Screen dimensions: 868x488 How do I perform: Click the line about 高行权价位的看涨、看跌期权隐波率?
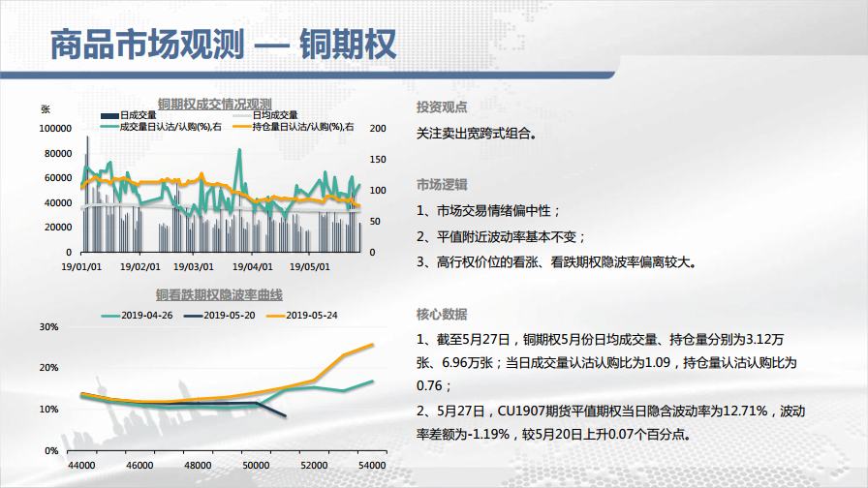[557, 262]
